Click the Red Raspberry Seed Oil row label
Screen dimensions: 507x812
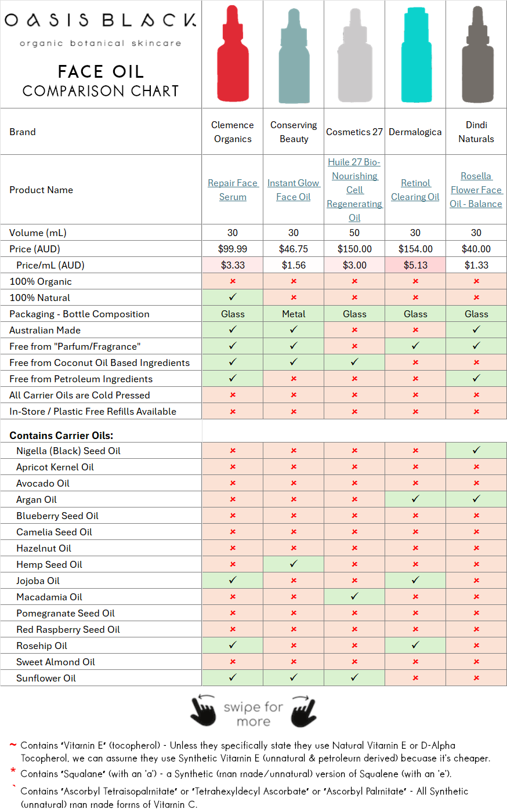(x=68, y=629)
